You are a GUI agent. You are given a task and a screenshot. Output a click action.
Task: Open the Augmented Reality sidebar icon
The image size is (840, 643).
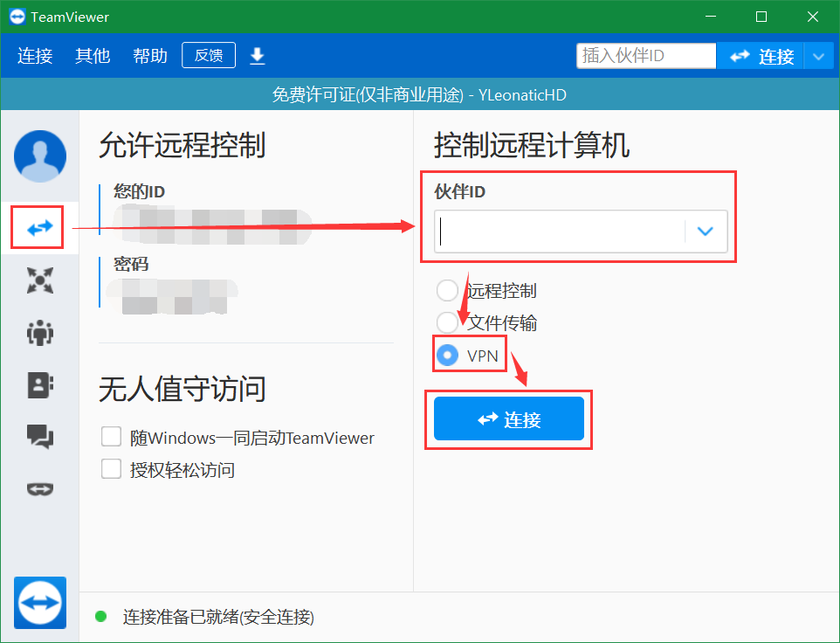[40, 488]
